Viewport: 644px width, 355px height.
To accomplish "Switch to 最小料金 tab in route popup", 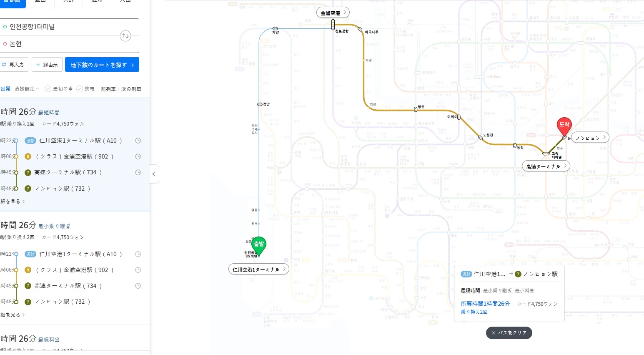I will point(524,291).
